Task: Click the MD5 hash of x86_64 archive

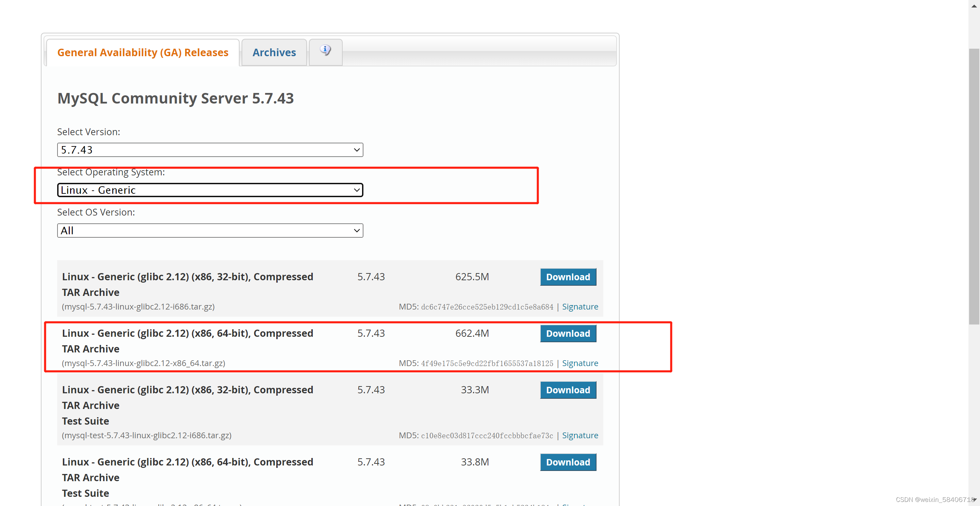Action: (x=487, y=364)
